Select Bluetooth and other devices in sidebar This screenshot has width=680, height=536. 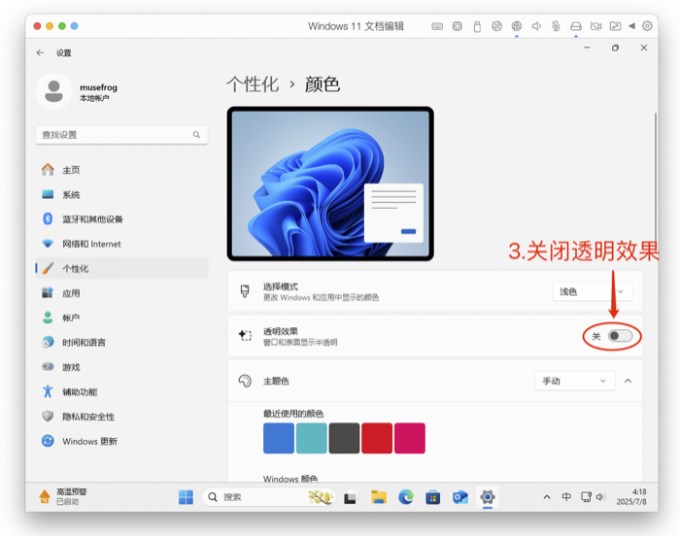point(122,219)
